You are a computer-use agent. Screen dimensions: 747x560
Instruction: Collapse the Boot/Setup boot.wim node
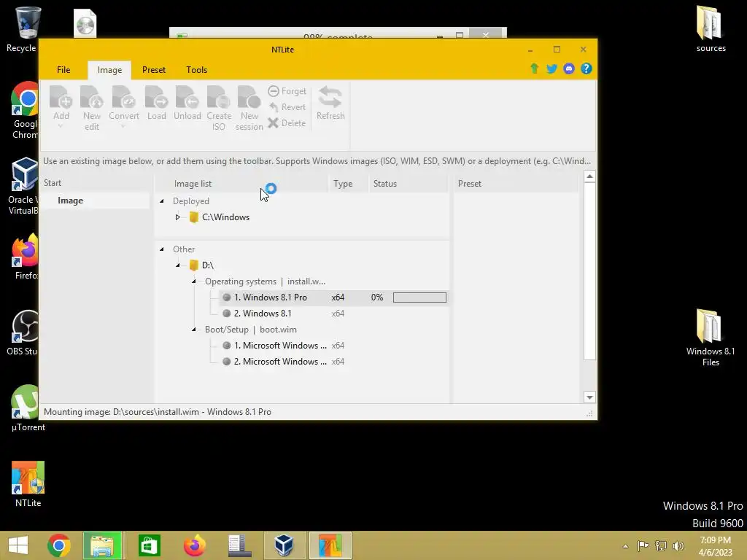click(x=194, y=330)
